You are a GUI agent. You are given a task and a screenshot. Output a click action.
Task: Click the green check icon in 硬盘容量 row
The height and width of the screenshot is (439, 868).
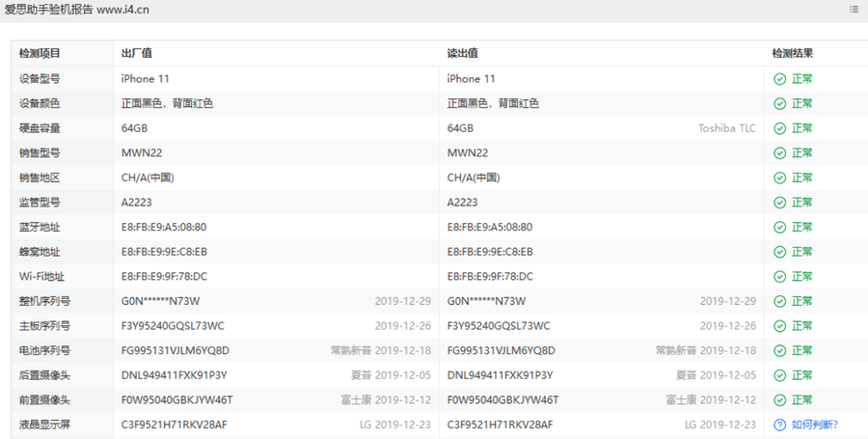click(x=779, y=128)
